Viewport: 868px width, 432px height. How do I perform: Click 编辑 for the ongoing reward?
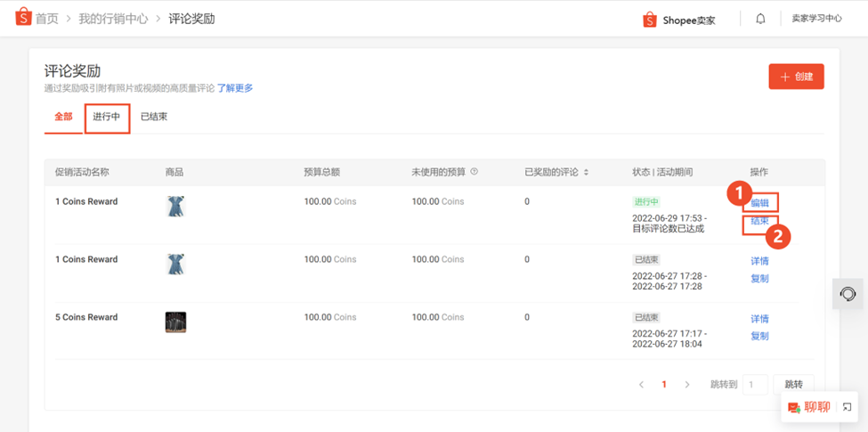(759, 203)
